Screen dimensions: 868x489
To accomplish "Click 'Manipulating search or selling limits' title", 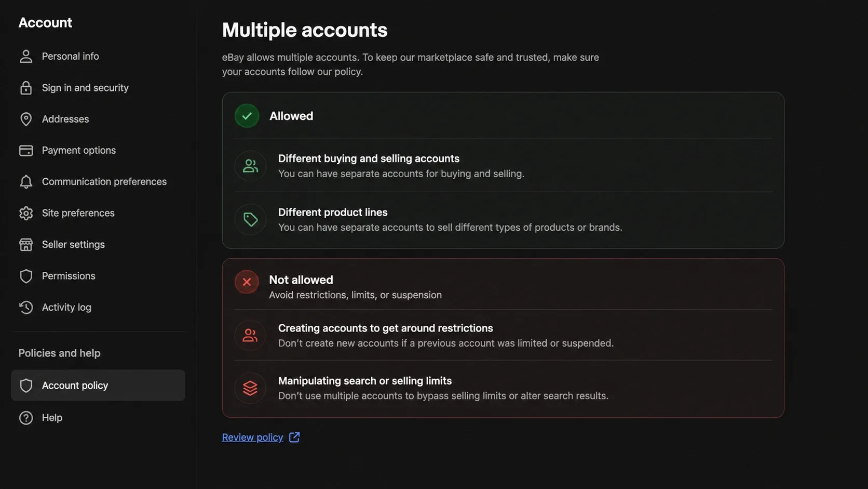I will pos(365,380).
